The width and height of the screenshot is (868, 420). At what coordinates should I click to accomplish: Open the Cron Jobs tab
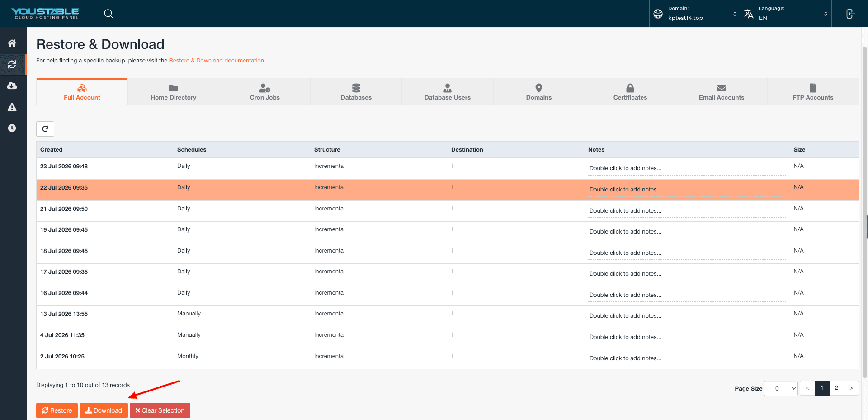[264, 92]
